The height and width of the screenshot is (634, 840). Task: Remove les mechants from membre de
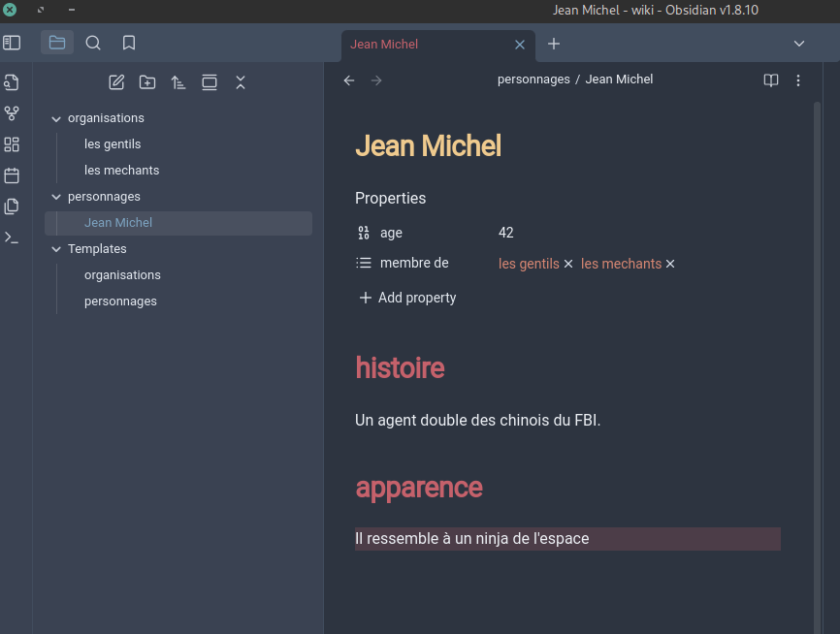(x=670, y=264)
